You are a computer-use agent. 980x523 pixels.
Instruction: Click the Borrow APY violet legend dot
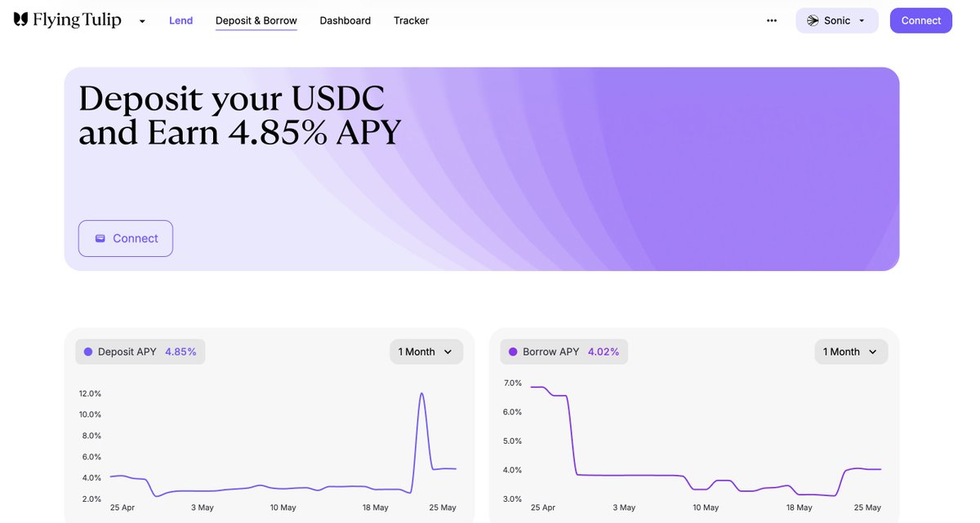(x=513, y=352)
